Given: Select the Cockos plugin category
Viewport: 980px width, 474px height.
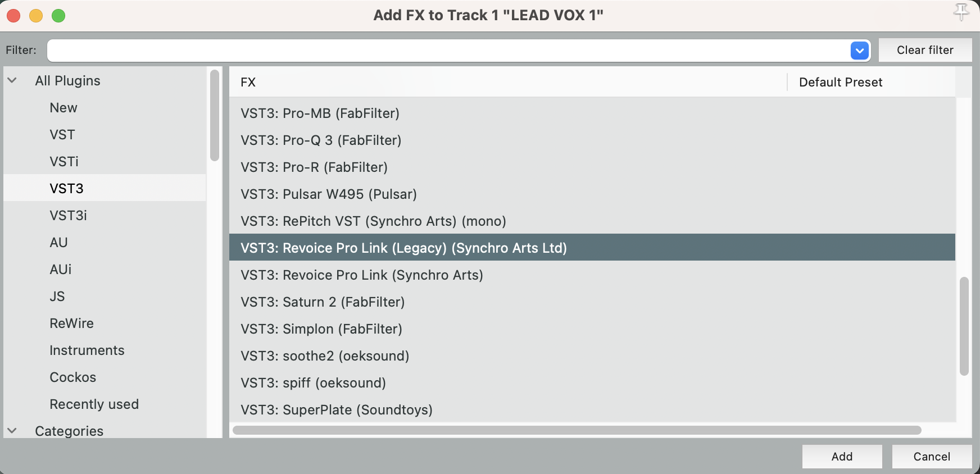Looking at the screenshot, I should [x=72, y=377].
